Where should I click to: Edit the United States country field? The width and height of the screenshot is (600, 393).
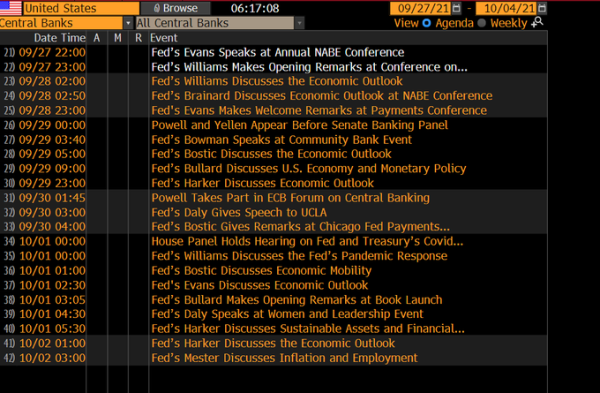81,8
